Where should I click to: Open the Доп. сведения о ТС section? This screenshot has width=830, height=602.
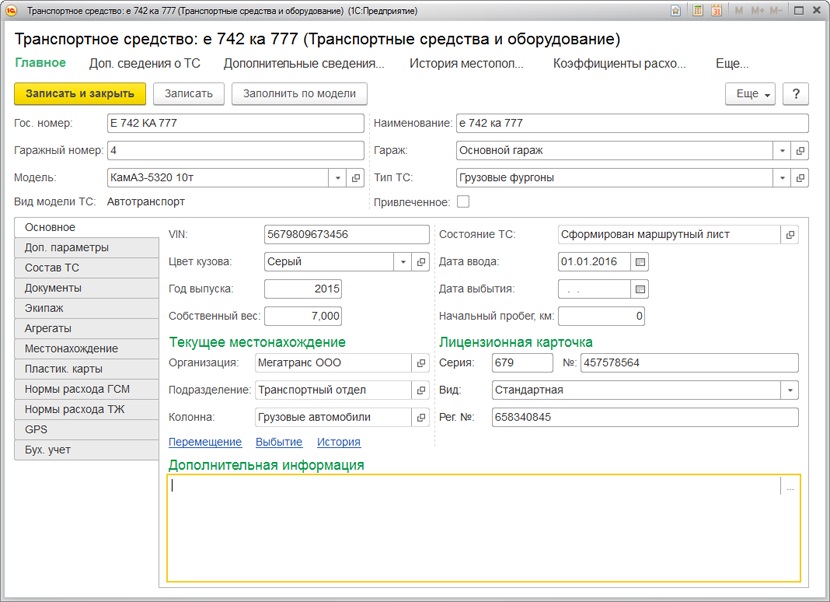point(145,64)
